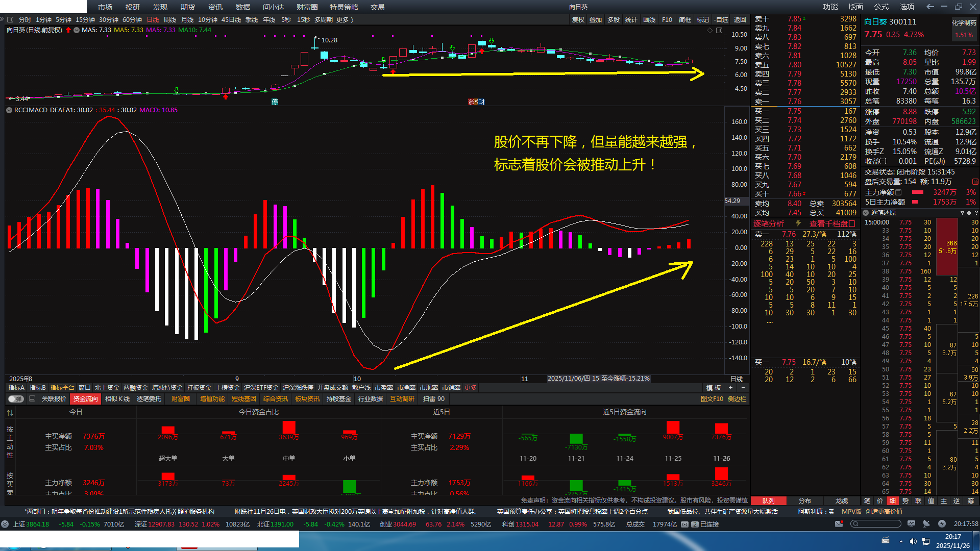Open the 资讯 menu
The image size is (980, 551).
click(x=215, y=7)
